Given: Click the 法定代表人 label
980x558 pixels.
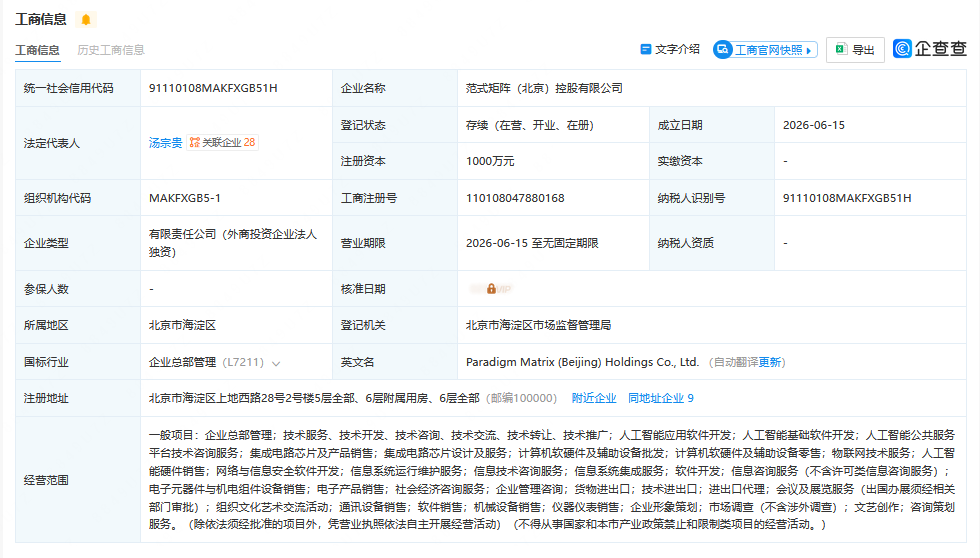Looking at the screenshot, I should tap(52, 143).
